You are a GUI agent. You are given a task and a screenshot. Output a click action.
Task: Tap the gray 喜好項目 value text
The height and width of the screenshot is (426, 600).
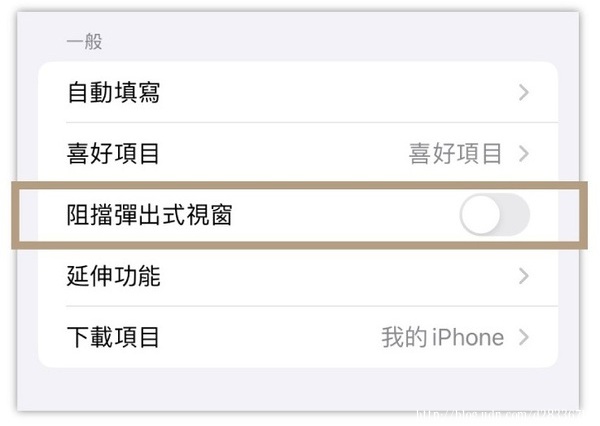(455, 154)
